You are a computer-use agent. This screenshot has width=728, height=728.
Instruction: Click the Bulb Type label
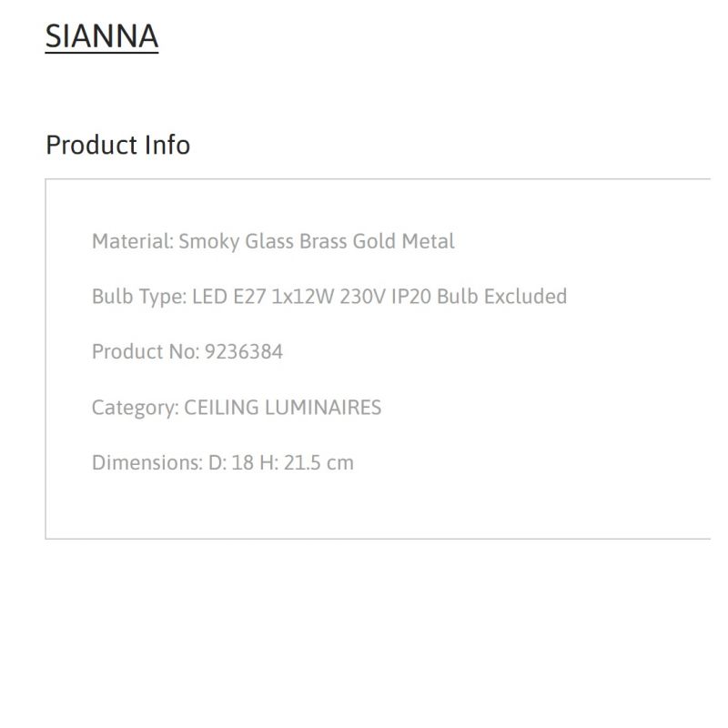(x=139, y=297)
